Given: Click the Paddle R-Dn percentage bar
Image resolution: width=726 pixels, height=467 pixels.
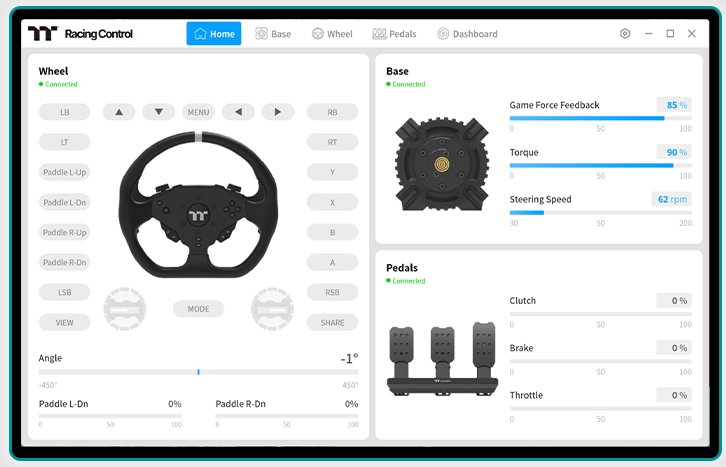Looking at the screenshot, I should (287, 416).
